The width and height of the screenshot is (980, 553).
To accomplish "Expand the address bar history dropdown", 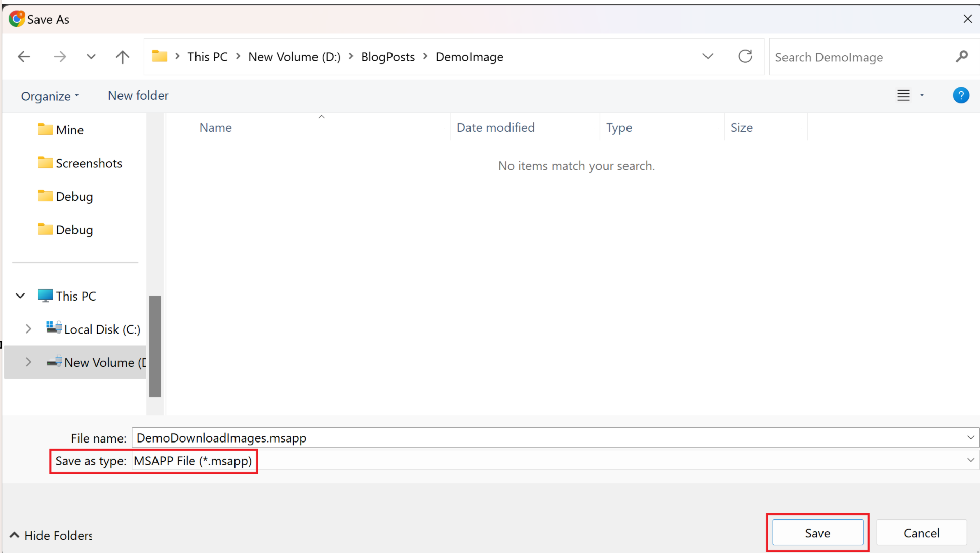I will pyautogui.click(x=708, y=56).
